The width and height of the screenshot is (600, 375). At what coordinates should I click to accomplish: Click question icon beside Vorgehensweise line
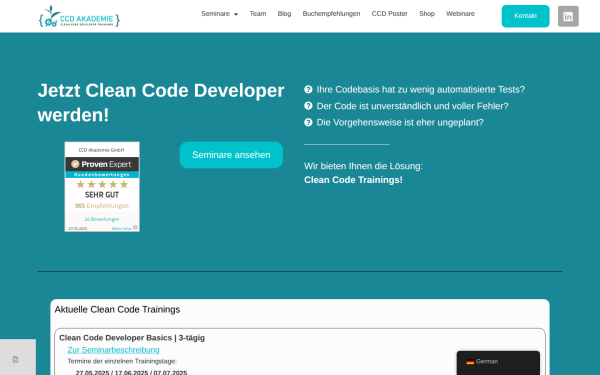coord(308,122)
